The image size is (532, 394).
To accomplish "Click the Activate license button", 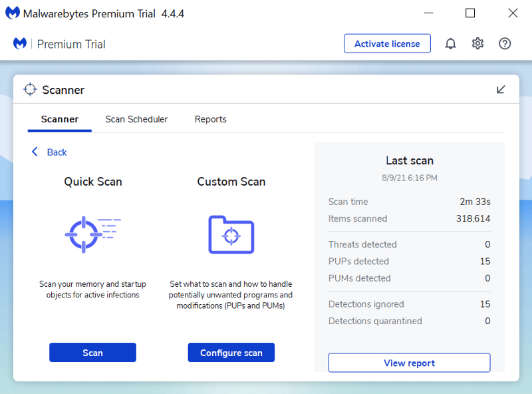I will pyautogui.click(x=387, y=43).
